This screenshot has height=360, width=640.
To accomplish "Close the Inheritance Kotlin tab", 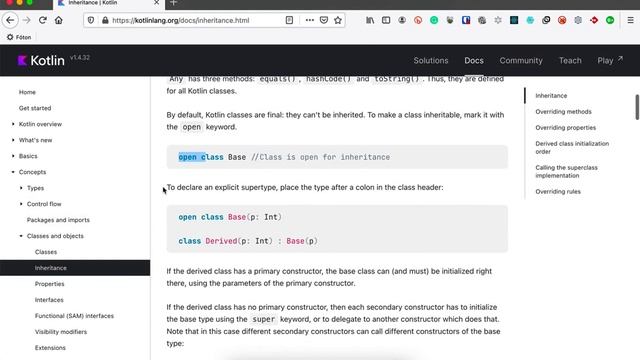I will pos(156,2).
